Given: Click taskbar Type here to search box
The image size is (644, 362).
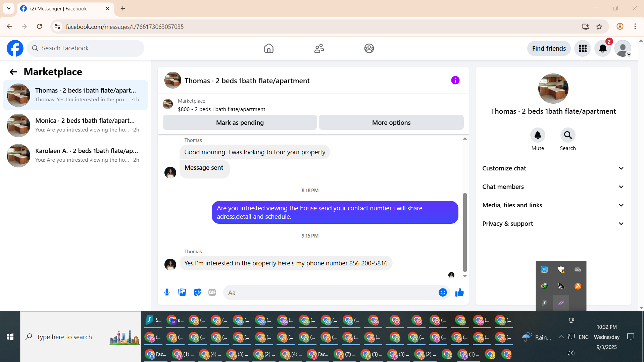Looking at the screenshot, I should pyautogui.click(x=81, y=337).
